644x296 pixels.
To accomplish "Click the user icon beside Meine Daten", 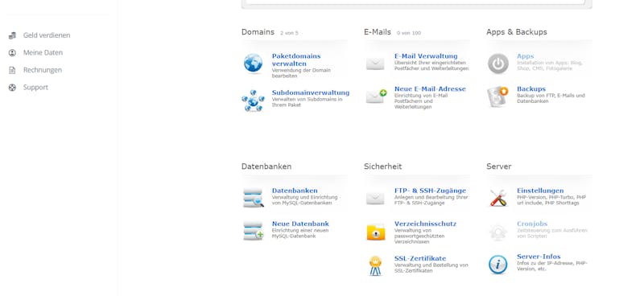I will tap(12, 53).
